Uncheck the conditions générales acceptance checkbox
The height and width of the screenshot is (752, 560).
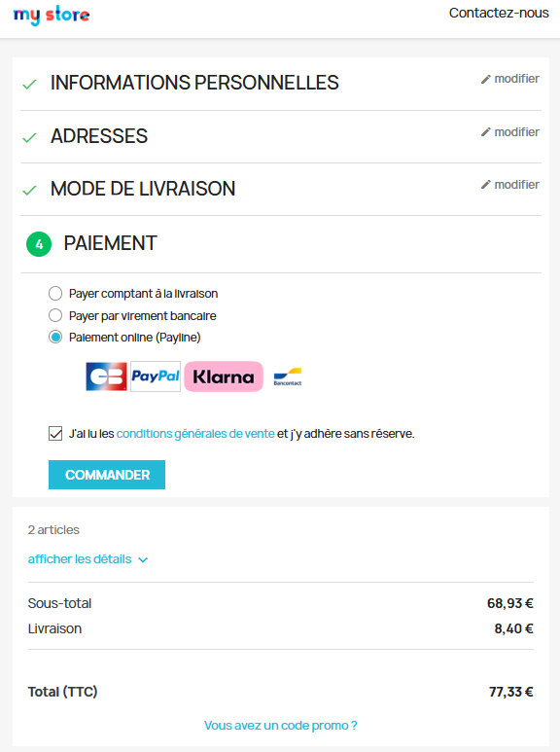(x=55, y=434)
